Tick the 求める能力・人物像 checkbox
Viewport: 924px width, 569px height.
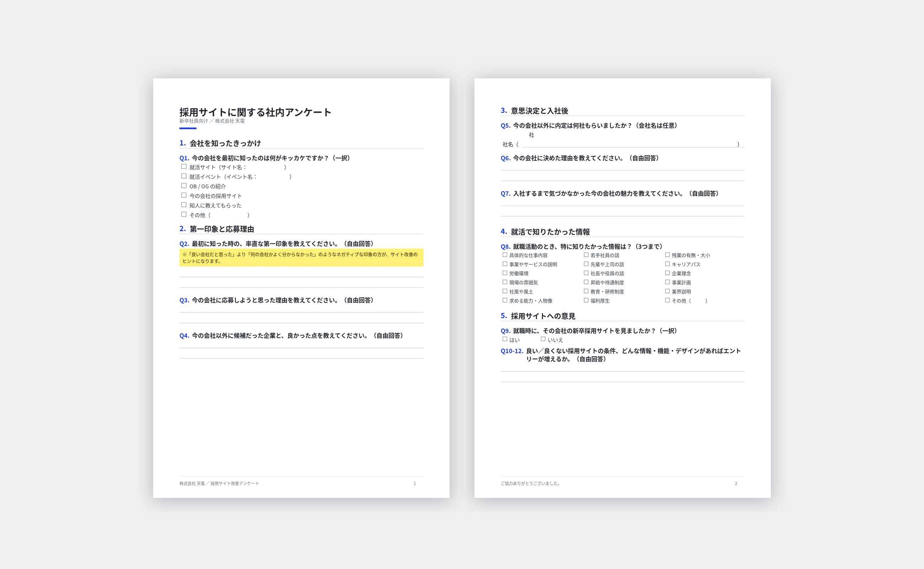pos(505,300)
